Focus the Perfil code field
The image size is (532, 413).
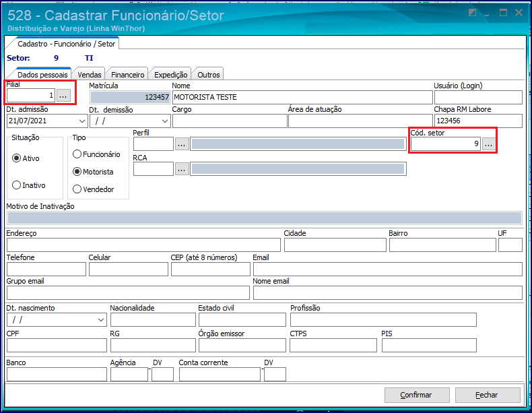coord(154,144)
